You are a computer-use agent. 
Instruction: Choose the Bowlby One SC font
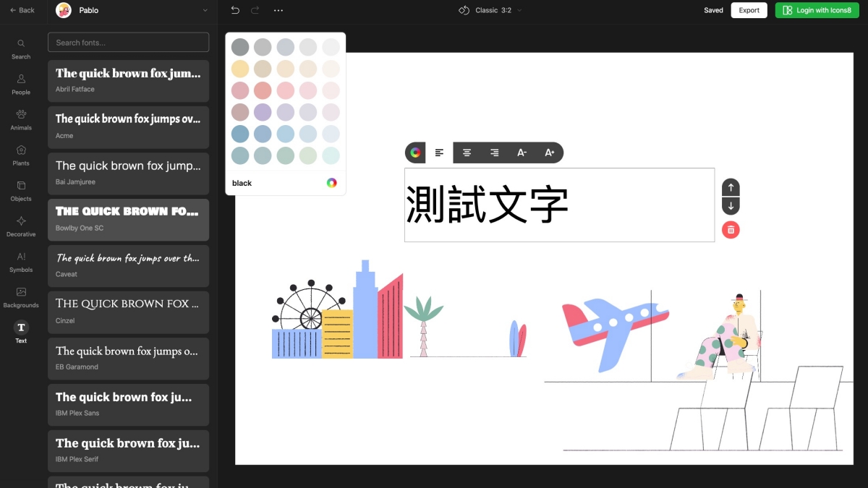click(128, 220)
